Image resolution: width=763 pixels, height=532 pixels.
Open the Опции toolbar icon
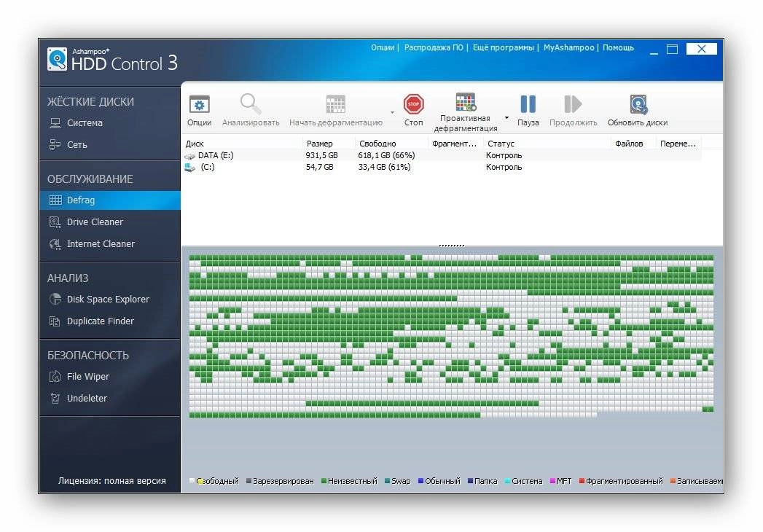pos(199,104)
